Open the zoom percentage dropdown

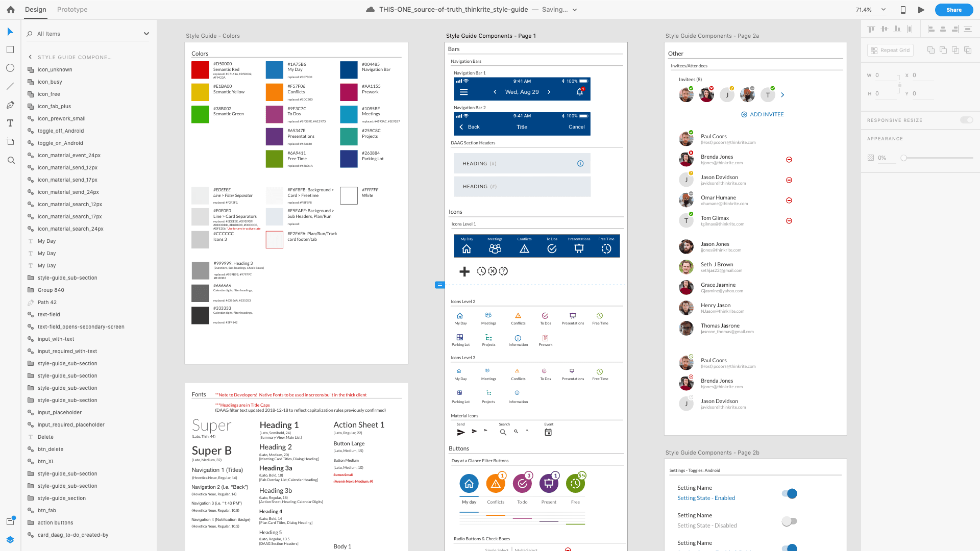[x=884, y=10]
